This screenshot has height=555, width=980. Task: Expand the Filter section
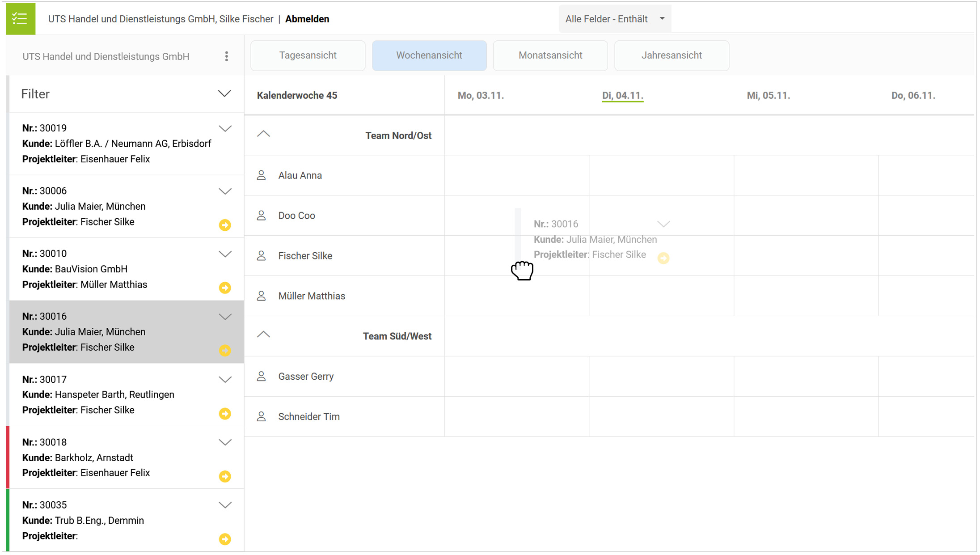pyautogui.click(x=224, y=94)
